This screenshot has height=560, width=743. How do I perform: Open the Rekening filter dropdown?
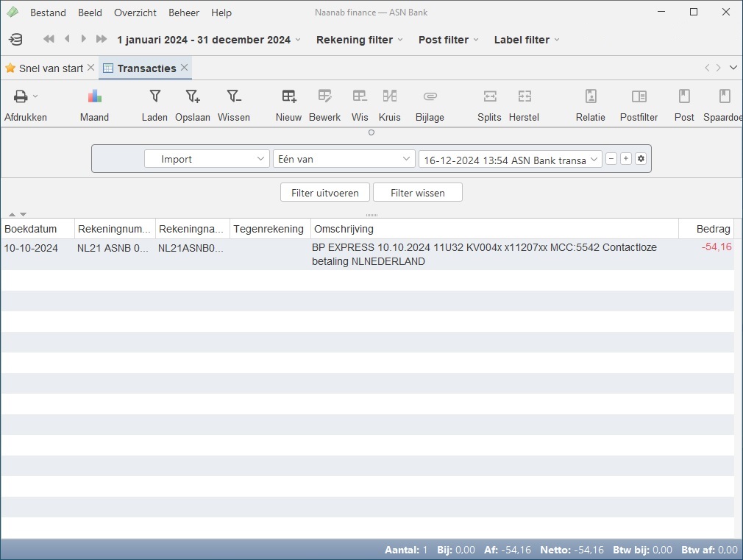(360, 40)
